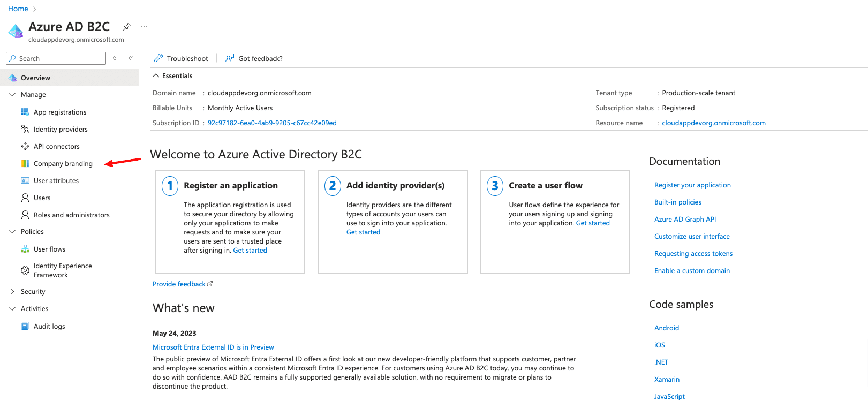Click the Got feedback? button

254,58
